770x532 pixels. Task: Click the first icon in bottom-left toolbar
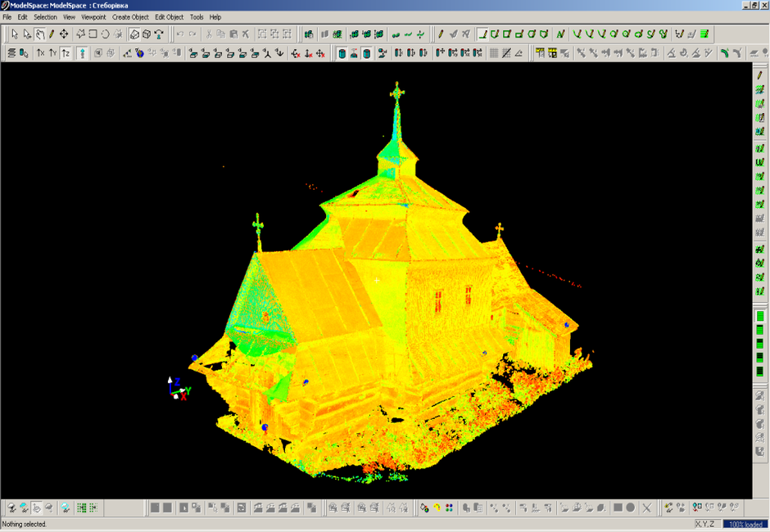tap(11, 507)
